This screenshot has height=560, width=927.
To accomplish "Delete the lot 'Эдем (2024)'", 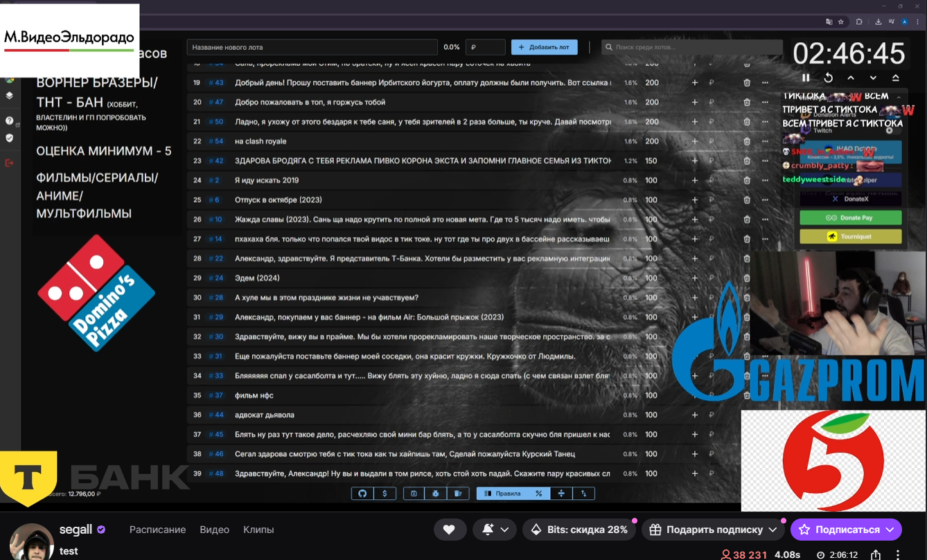I will [747, 278].
